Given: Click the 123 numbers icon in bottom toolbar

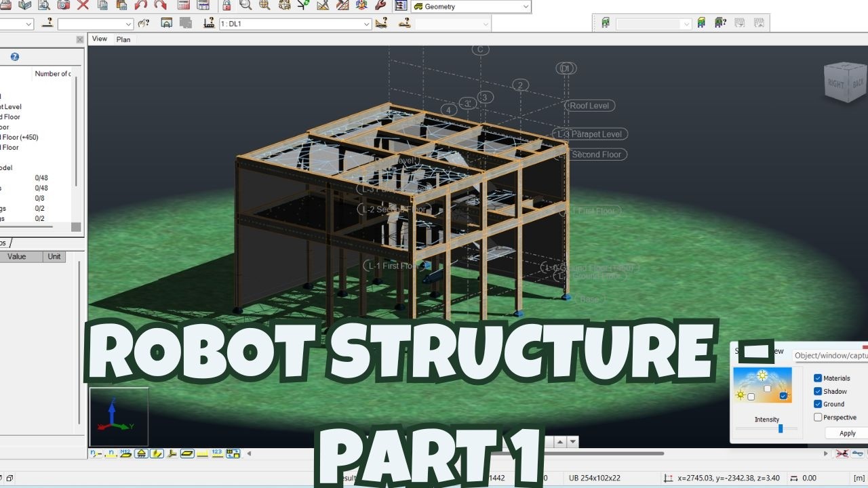Looking at the screenshot, I should click(217, 453).
